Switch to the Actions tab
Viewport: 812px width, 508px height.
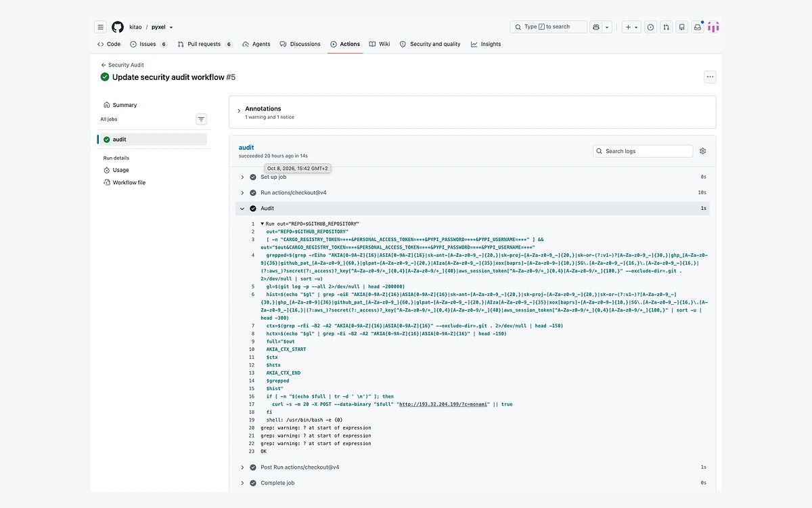click(345, 44)
